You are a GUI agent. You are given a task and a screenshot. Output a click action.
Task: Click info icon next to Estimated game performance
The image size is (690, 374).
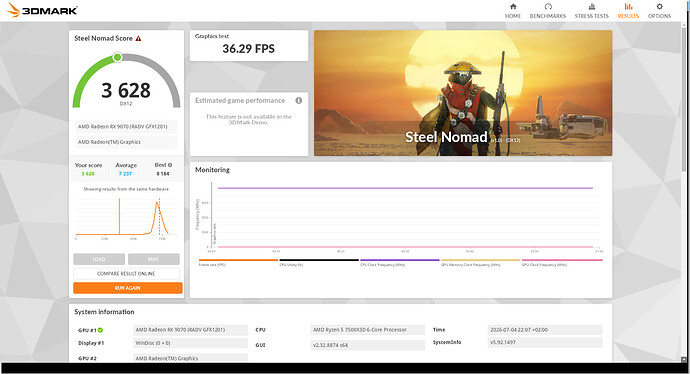[299, 101]
